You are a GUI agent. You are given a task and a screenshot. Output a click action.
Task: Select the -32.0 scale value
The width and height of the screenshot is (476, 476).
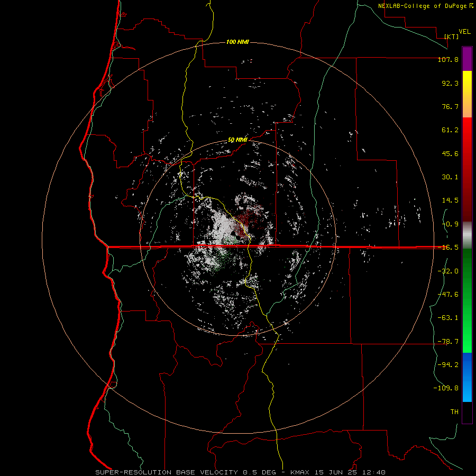click(448, 271)
